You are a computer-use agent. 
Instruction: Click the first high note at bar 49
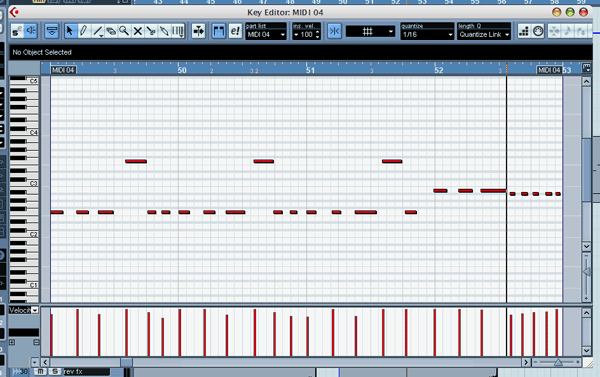coord(136,161)
